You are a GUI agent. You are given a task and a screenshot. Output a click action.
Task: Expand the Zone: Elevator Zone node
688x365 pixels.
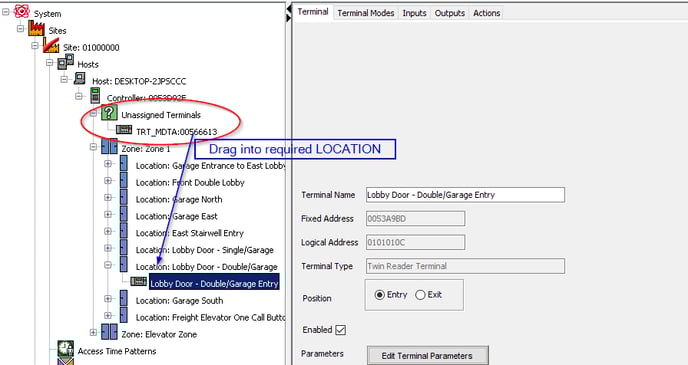pyautogui.click(x=93, y=333)
